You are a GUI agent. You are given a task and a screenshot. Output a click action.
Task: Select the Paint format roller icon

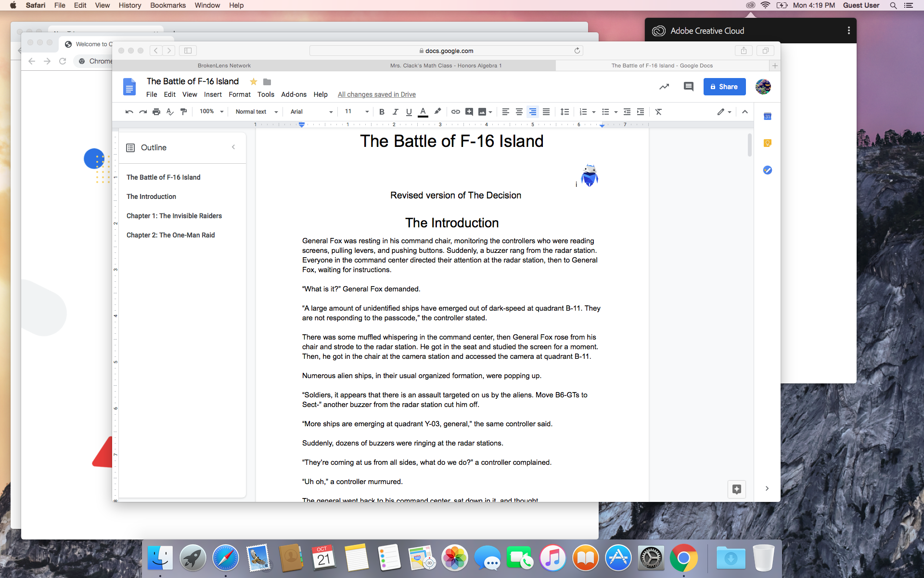click(x=183, y=112)
